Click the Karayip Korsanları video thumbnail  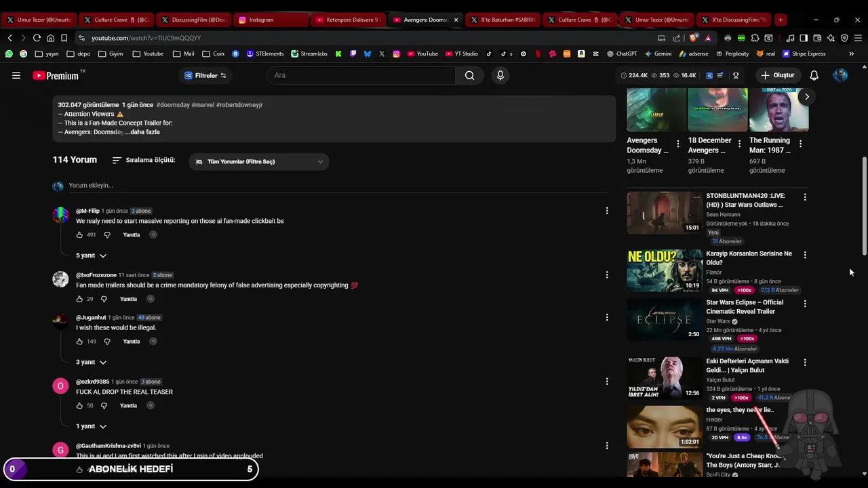point(665,270)
